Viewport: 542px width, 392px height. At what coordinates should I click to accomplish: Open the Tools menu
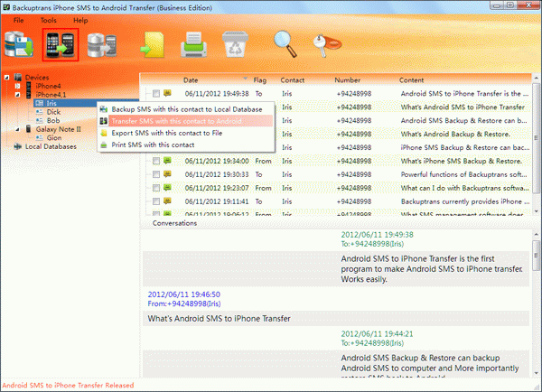pos(49,21)
